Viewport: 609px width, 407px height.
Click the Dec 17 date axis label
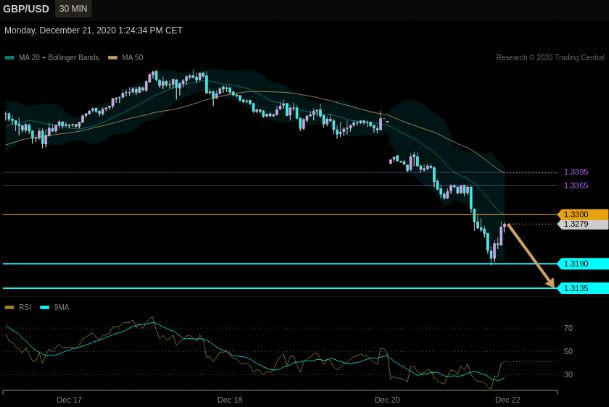tap(69, 400)
